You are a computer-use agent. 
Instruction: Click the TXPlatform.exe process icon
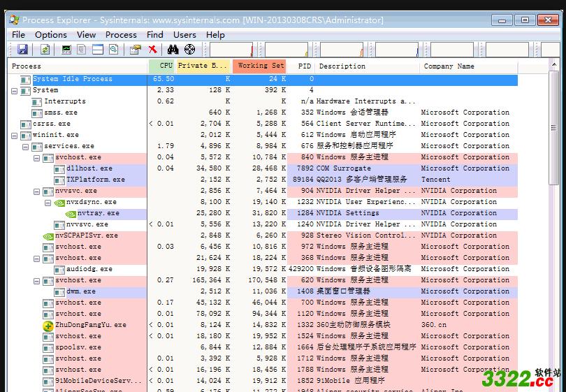tap(59, 180)
